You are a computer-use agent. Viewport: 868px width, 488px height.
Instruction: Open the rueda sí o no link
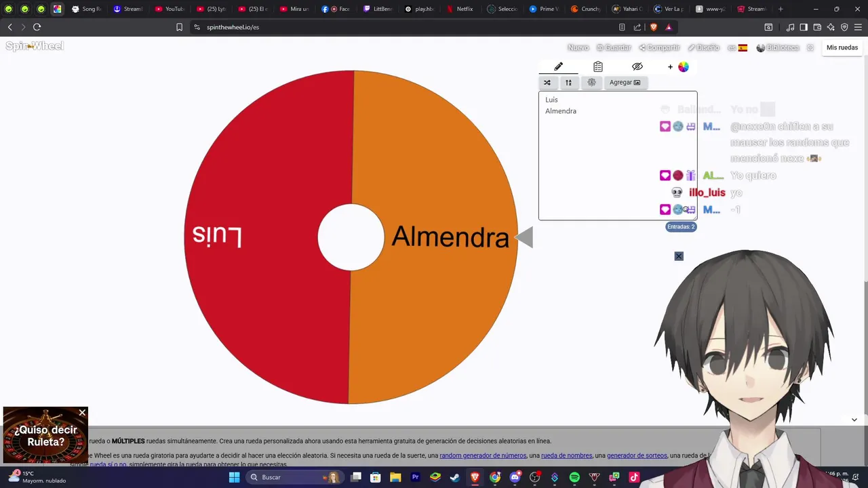pos(108,465)
